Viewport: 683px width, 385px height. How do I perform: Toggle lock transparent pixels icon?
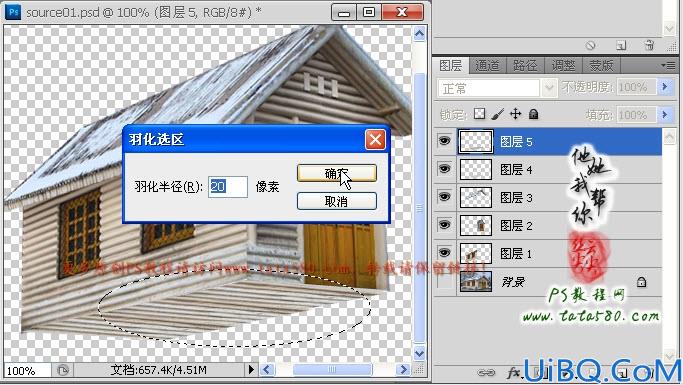(480, 114)
